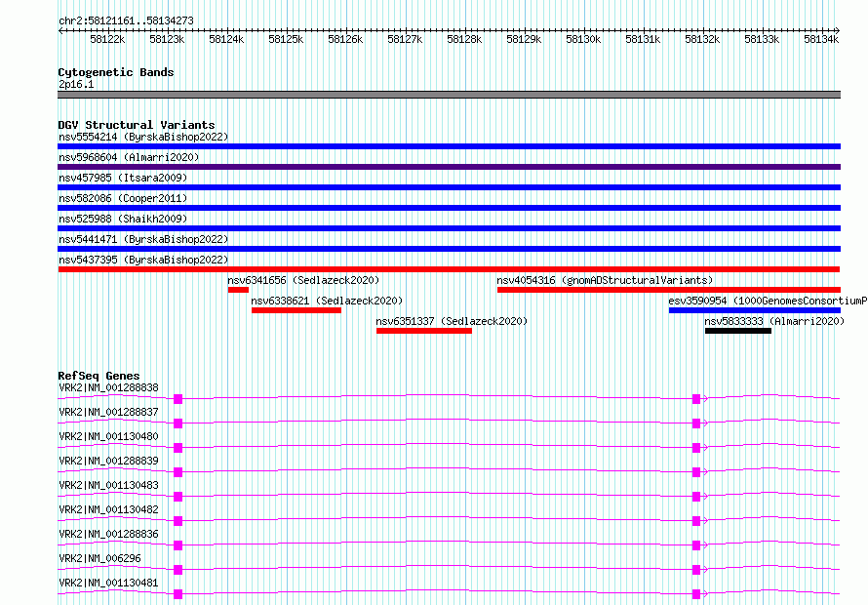Screen dimensions: 868x605
Task: Open the nsv525988 (Shaikh2009) variant label
Action: [123, 219]
